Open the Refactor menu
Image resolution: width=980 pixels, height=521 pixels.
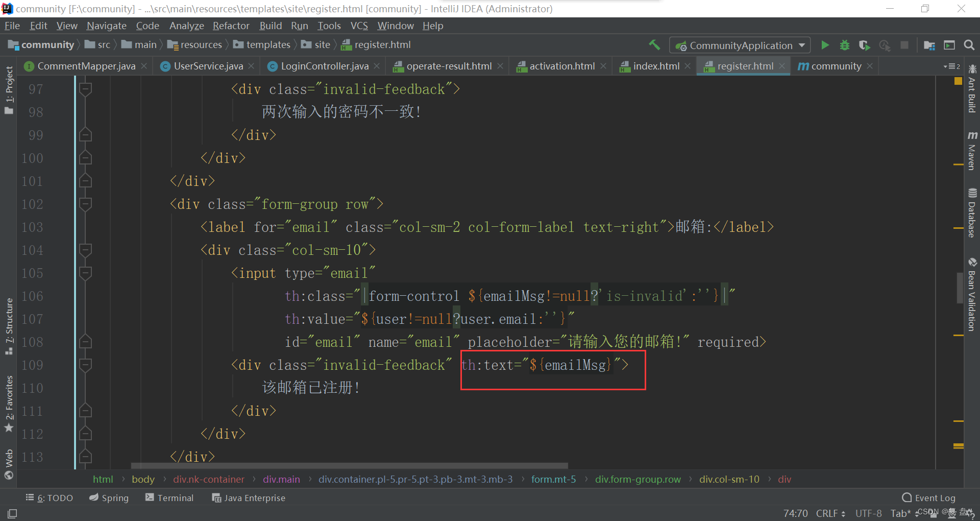tap(231, 26)
